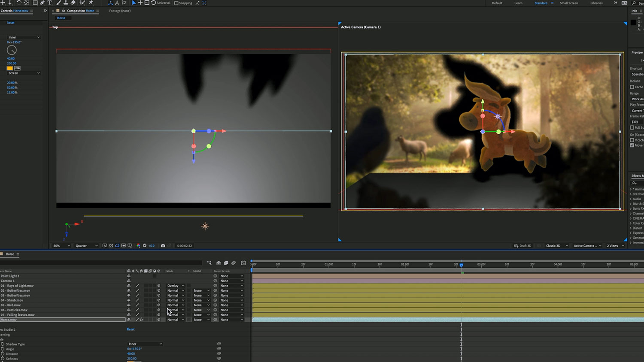This screenshot has height=362, width=644.
Task: Click the Angle stopwatch in the timeline
Action: [3, 349]
